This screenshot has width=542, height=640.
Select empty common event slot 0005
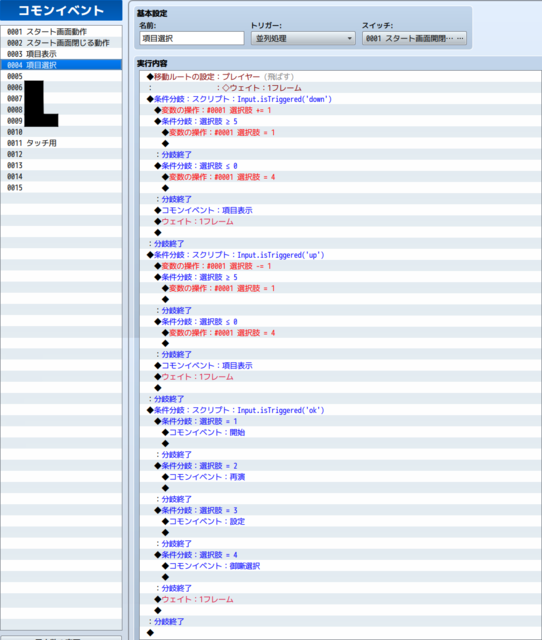coord(61,76)
